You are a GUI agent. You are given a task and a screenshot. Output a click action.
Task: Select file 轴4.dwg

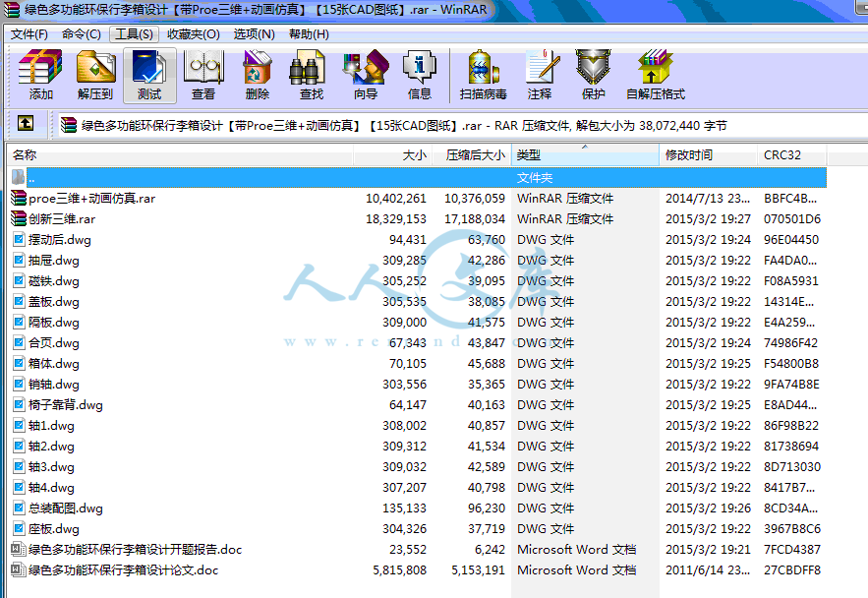(51, 487)
